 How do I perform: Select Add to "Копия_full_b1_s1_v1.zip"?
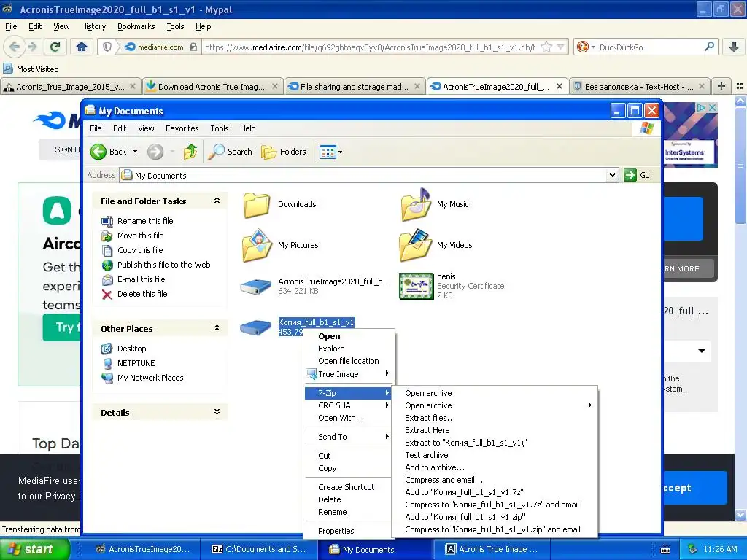(x=495, y=517)
